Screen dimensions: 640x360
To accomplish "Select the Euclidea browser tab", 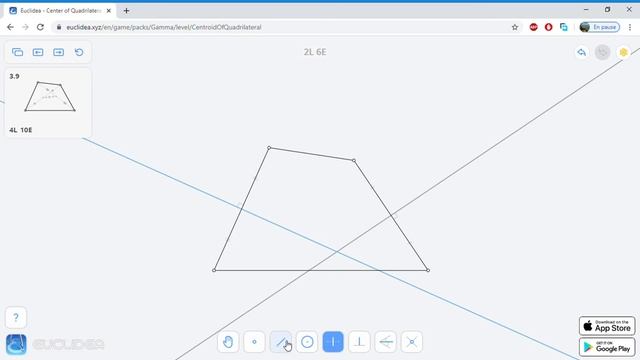I will pyautogui.click(x=60, y=11).
